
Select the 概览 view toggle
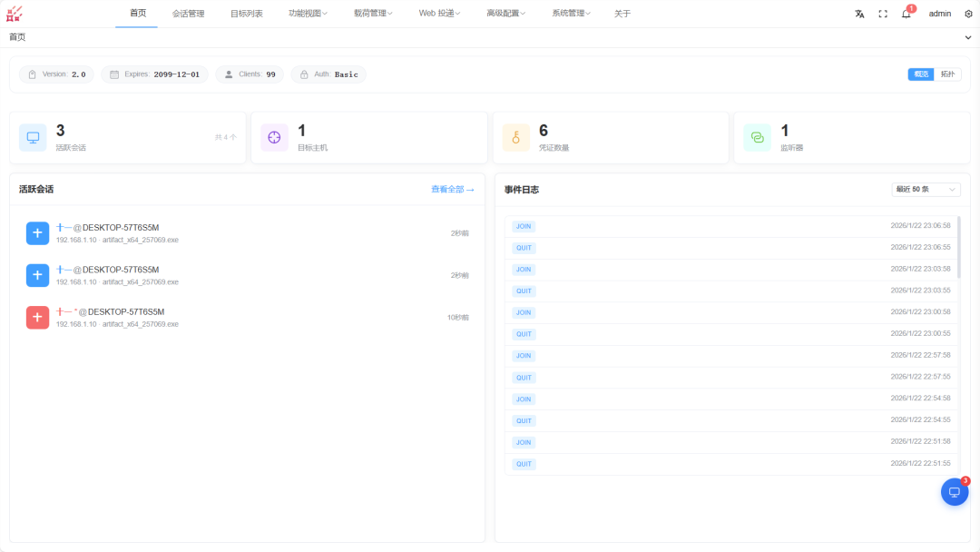(x=921, y=74)
